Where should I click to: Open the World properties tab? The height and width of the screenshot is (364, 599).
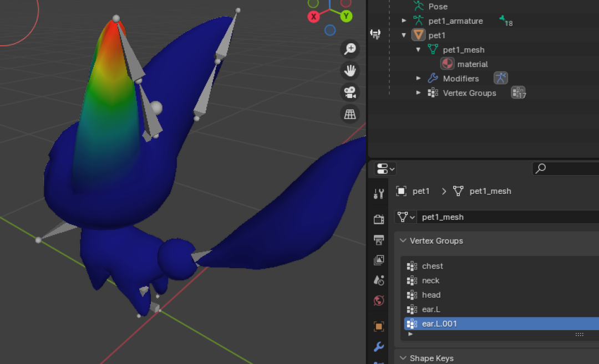(379, 301)
